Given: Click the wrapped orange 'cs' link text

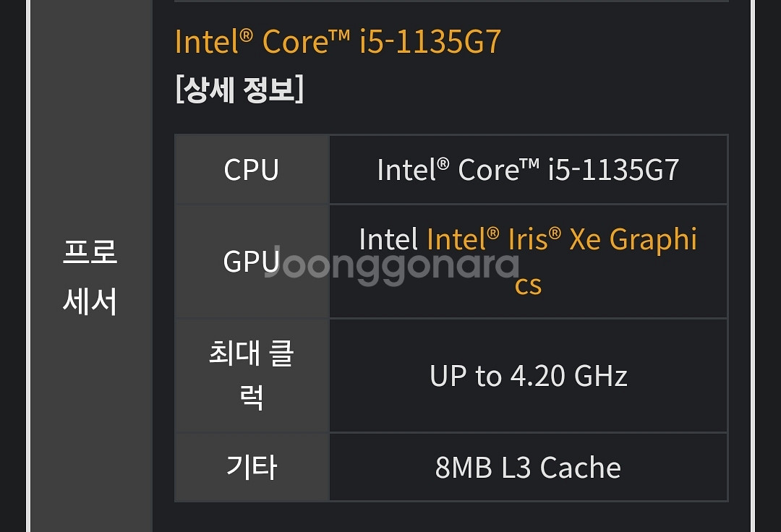Looking at the screenshot, I should coord(528,286).
